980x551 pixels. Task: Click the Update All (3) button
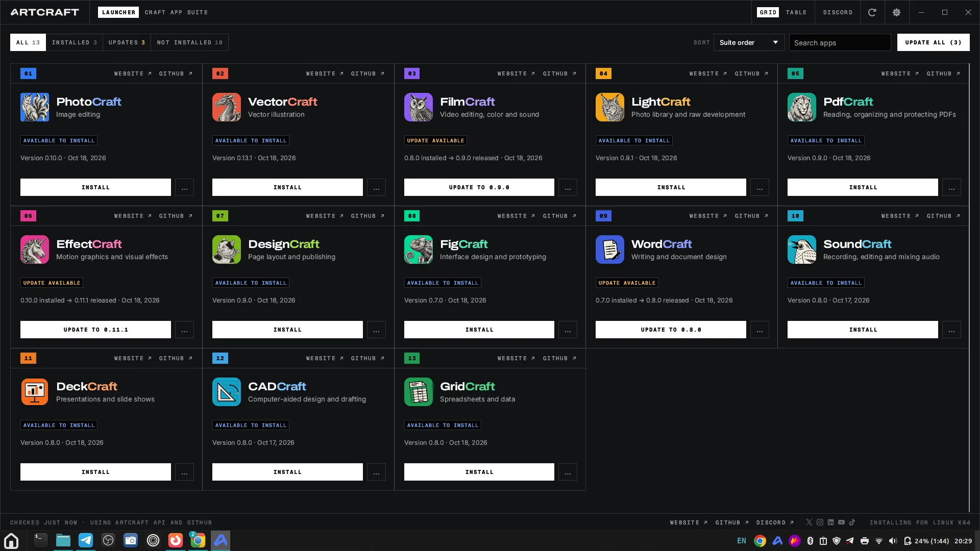[x=933, y=42]
